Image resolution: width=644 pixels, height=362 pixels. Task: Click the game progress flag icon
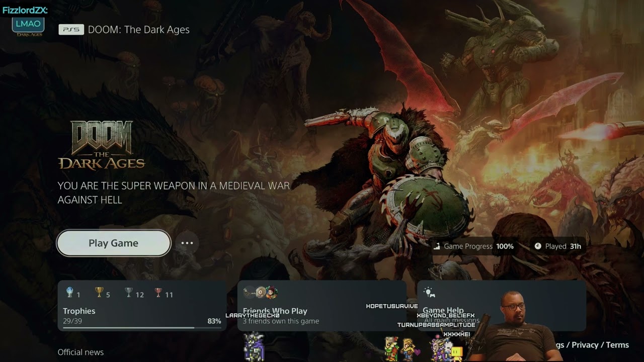click(x=437, y=246)
